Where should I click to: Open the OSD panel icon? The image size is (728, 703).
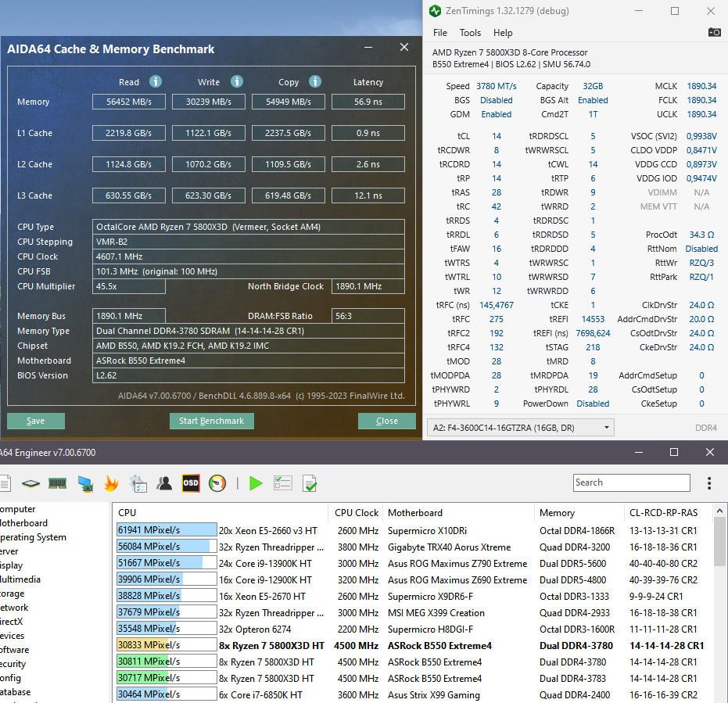tap(191, 483)
